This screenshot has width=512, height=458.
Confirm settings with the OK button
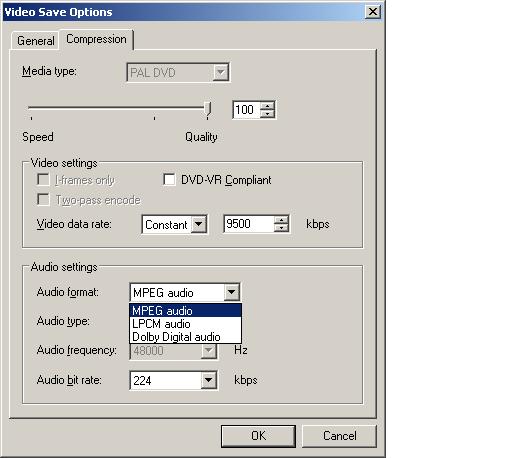coord(258,436)
